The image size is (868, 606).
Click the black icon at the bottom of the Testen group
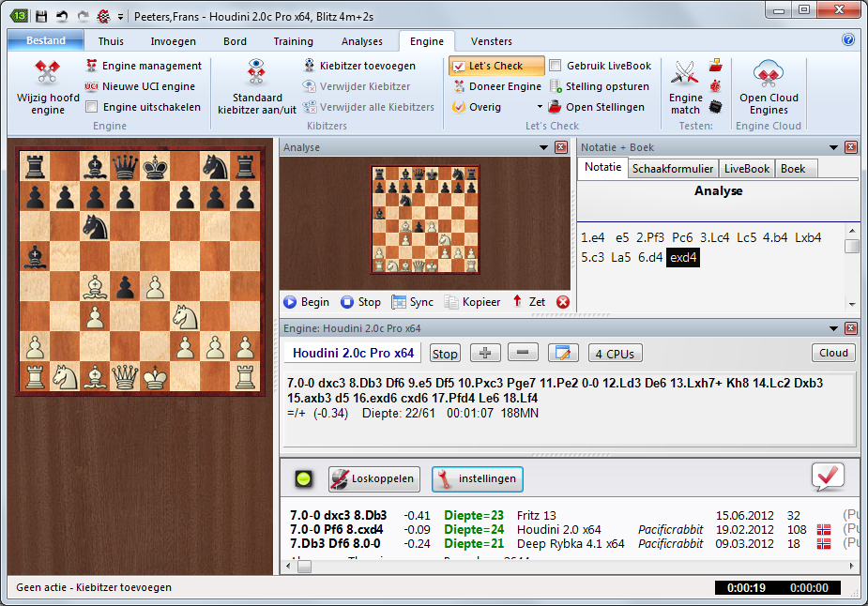715,106
